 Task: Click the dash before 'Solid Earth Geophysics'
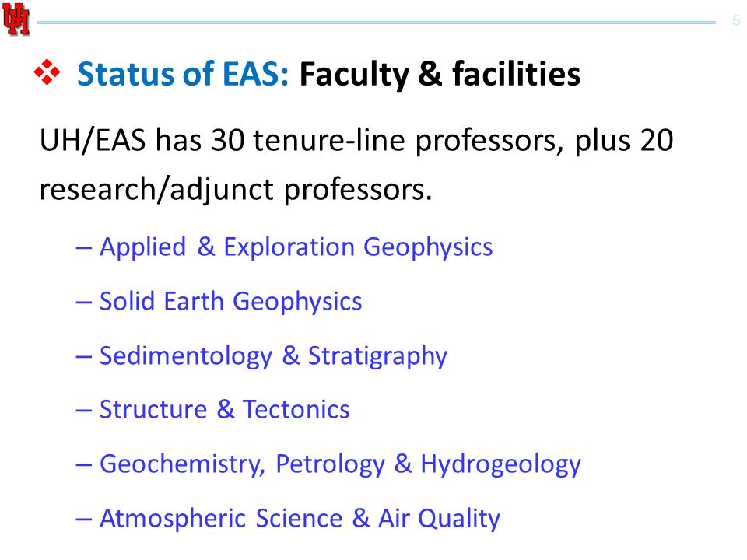click(x=83, y=303)
